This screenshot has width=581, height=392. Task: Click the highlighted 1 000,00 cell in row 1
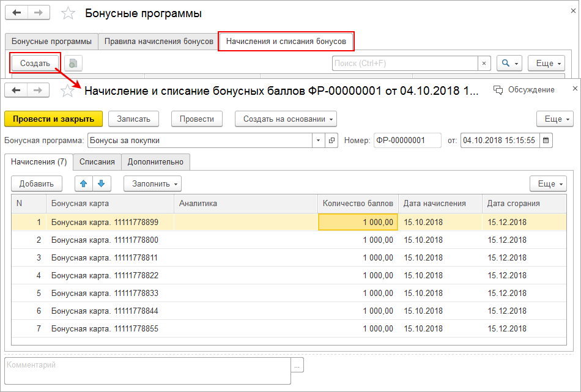358,223
